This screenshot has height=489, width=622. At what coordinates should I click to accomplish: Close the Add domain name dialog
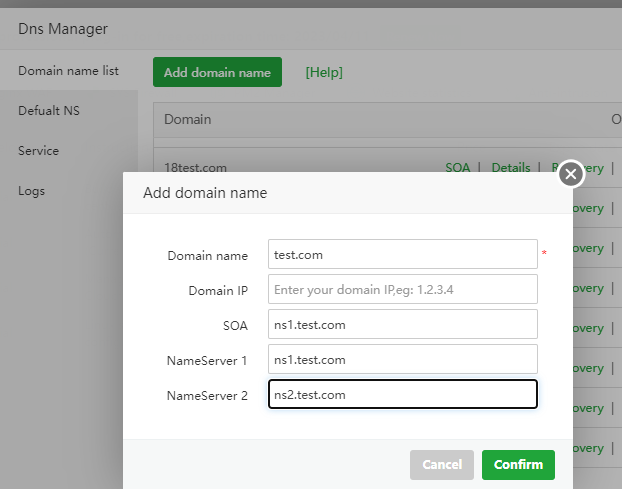[571, 174]
